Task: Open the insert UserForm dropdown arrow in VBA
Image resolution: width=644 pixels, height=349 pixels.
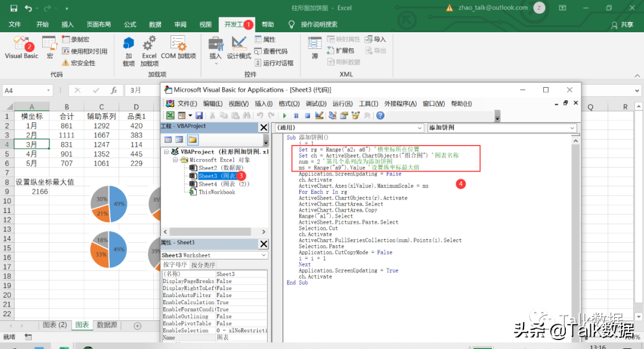Action: 190,116
